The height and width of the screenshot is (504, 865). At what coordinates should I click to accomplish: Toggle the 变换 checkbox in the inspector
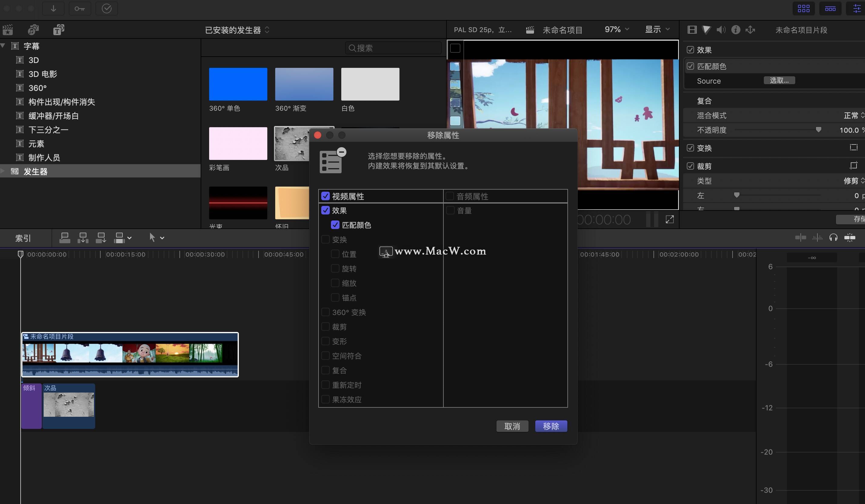point(690,148)
